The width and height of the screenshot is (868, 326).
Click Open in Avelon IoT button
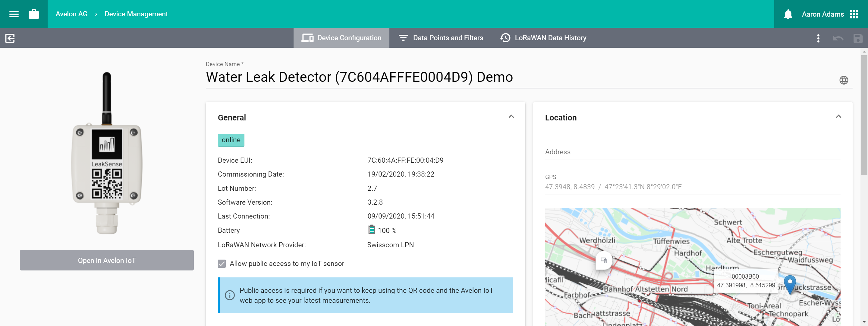click(x=107, y=260)
